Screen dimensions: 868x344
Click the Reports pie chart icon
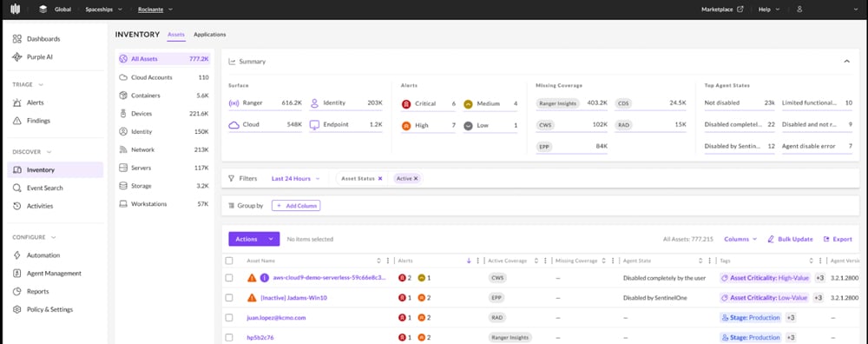tap(17, 291)
